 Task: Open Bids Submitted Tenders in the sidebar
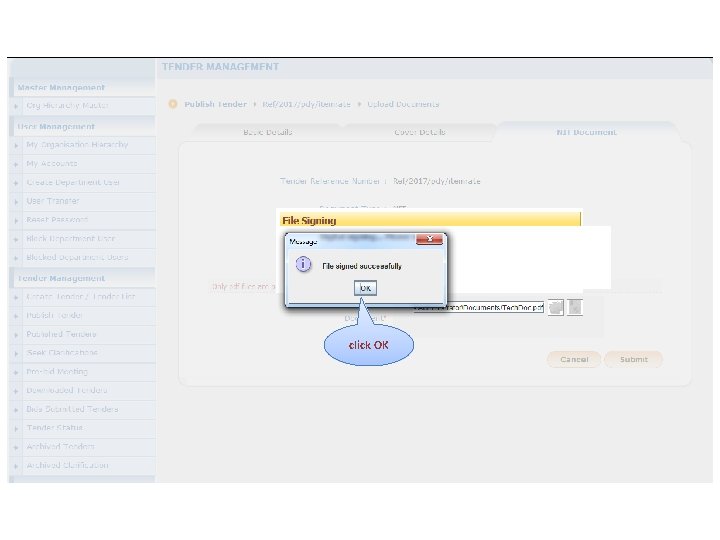click(72, 409)
